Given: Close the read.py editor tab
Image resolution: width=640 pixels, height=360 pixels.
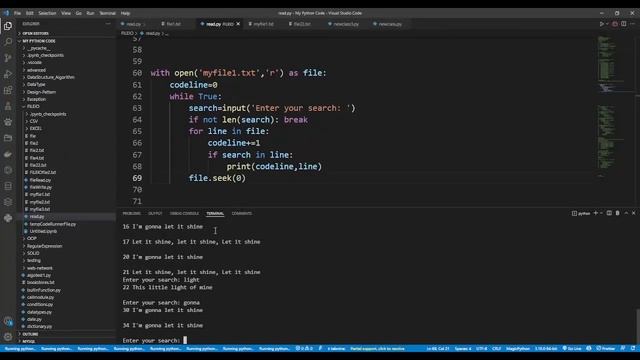Looking at the screenshot, I should pyautogui.click(x=238, y=24).
